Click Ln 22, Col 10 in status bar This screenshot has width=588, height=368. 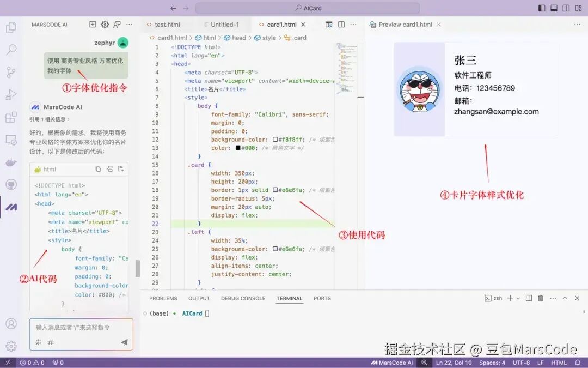454,363
